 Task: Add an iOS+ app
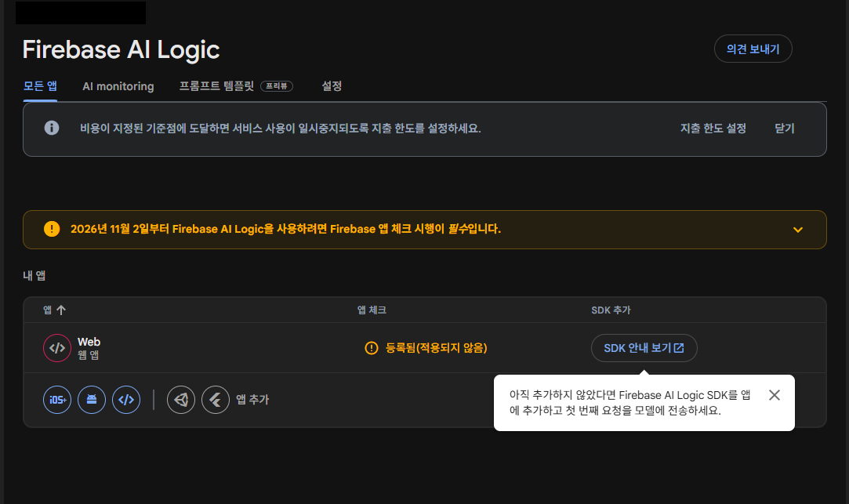[x=57, y=400]
